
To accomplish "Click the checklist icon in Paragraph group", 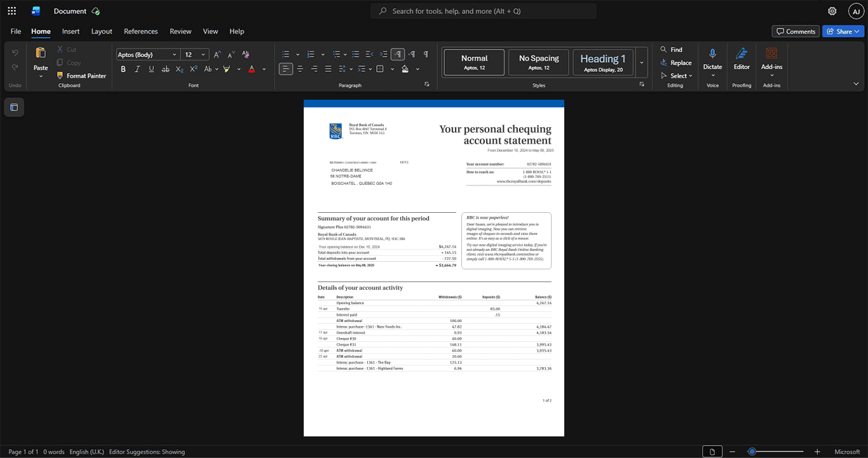I will pos(356,55).
